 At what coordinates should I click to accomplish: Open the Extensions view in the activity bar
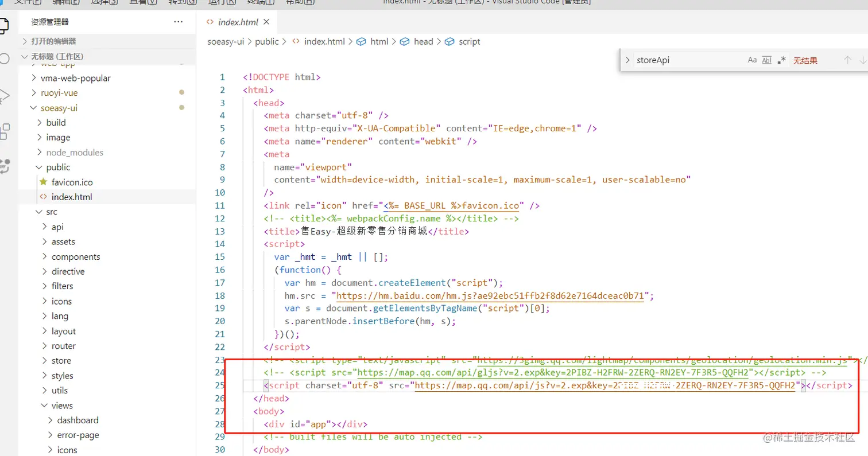click(x=4, y=132)
